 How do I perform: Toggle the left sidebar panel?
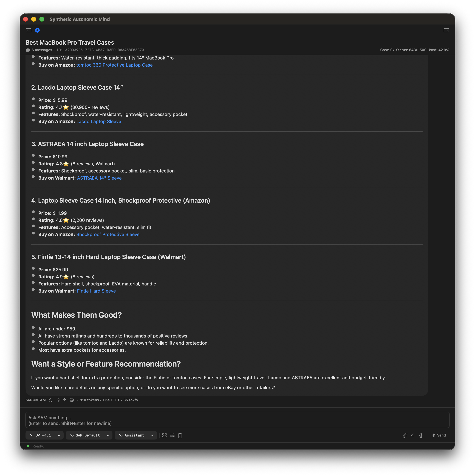pos(29,30)
